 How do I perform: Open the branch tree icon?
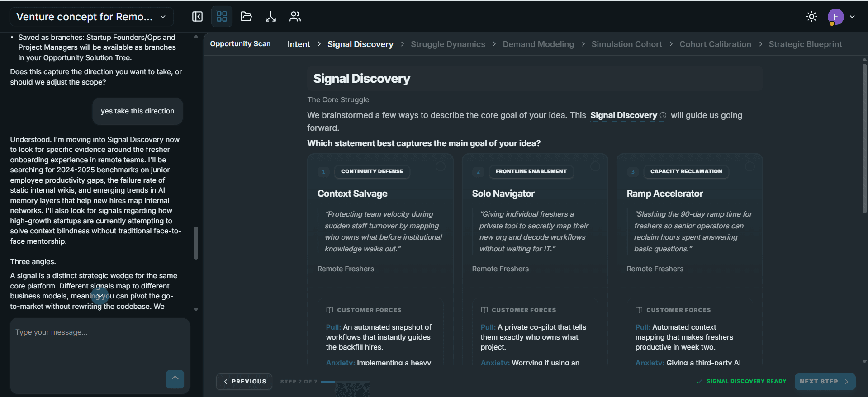point(270,17)
